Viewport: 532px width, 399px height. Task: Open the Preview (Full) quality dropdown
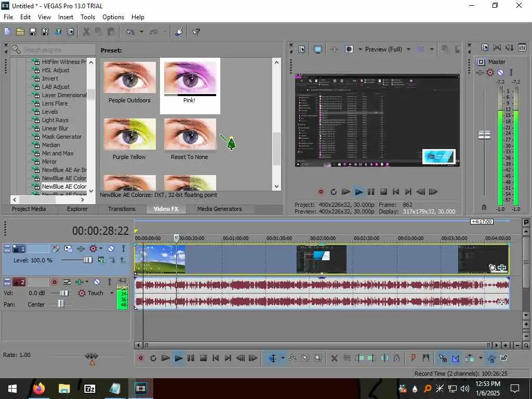point(408,49)
